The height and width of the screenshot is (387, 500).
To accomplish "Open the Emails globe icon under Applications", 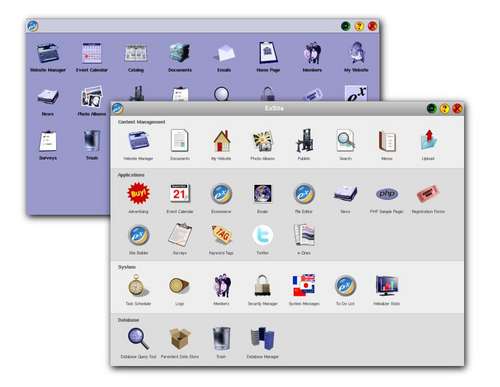I will tap(263, 194).
